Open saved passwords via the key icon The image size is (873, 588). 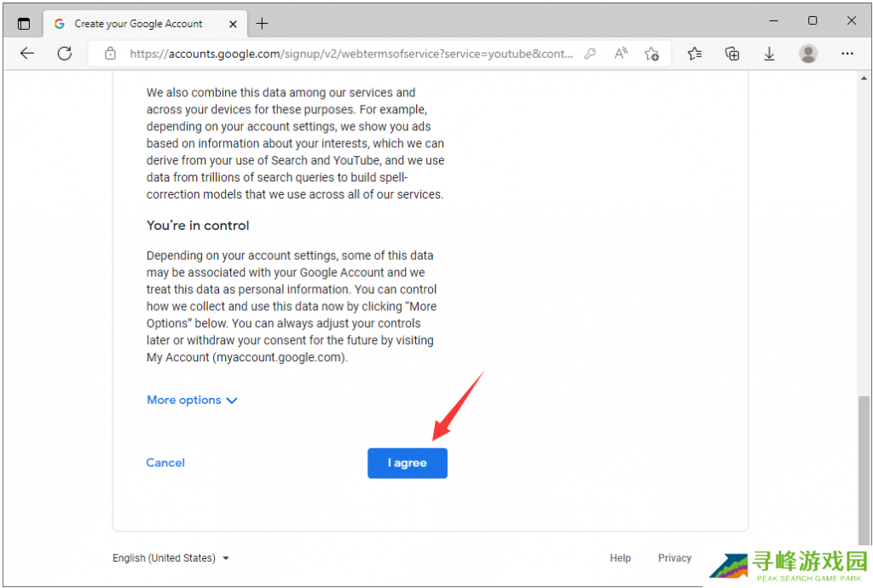[x=590, y=54]
